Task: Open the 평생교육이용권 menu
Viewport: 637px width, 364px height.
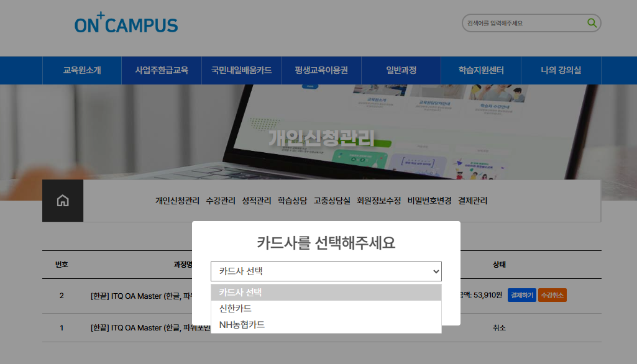Action: point(321,70)
